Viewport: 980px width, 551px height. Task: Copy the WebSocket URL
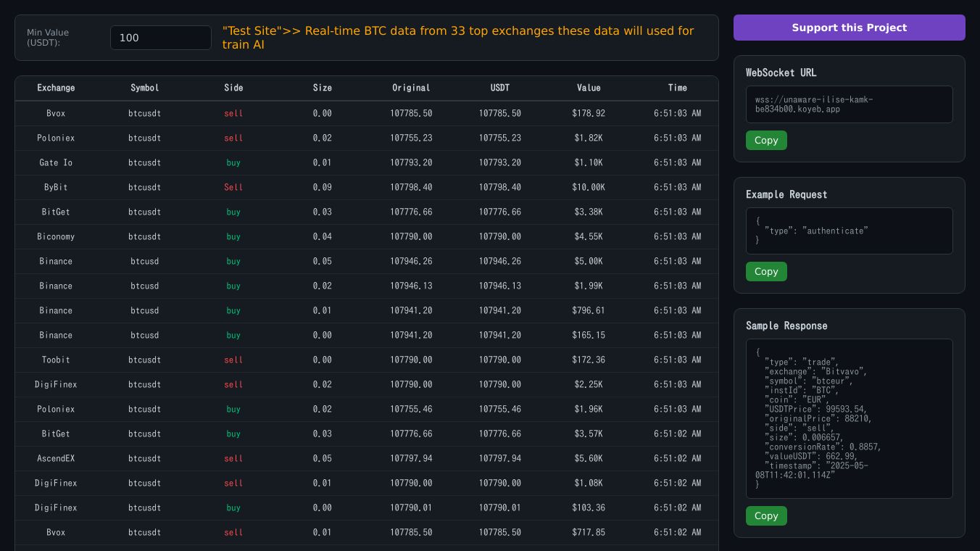[x=766, y=140]
